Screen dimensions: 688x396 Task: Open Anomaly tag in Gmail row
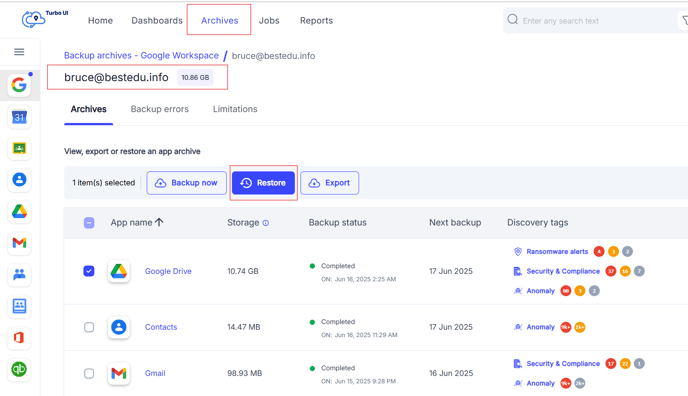pos(541,383)
